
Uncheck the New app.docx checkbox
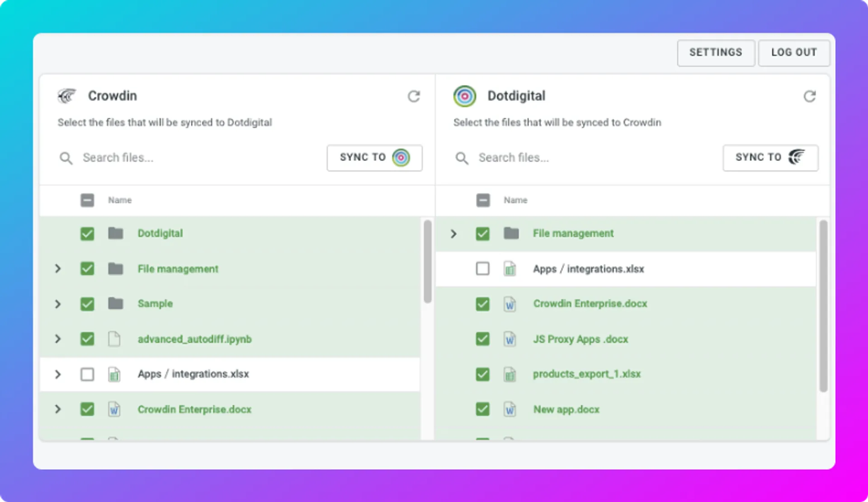[x=483, y=409]
